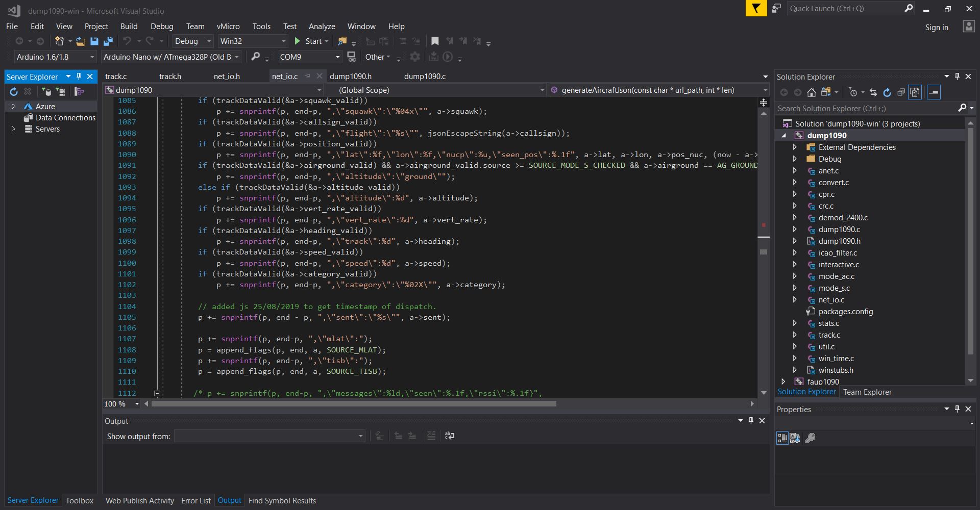Click the Search Solution Explorer field

click(x=866, y=108)
